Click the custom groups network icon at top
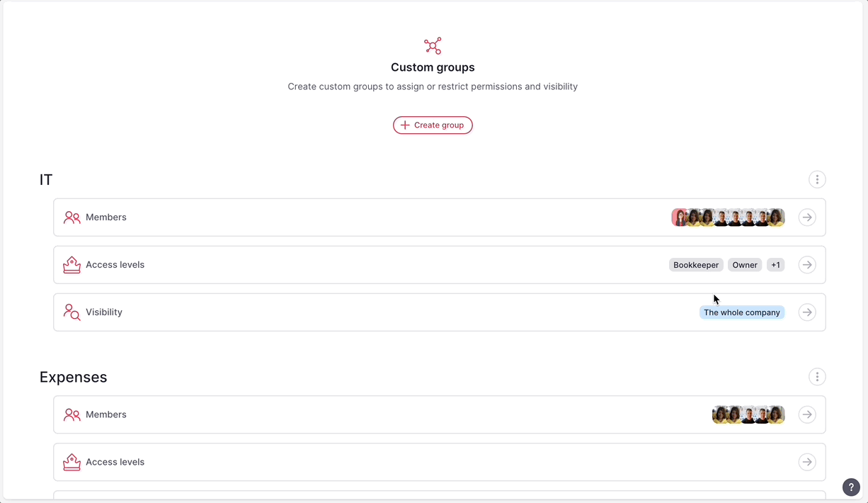 pyautogui.click(x=433, y=45)
